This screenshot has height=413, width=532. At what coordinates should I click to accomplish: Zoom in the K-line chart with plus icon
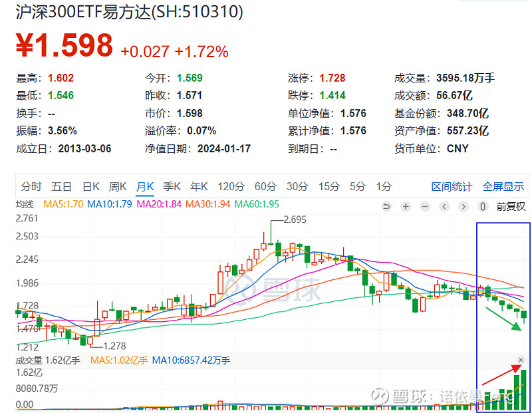point(406,206)
